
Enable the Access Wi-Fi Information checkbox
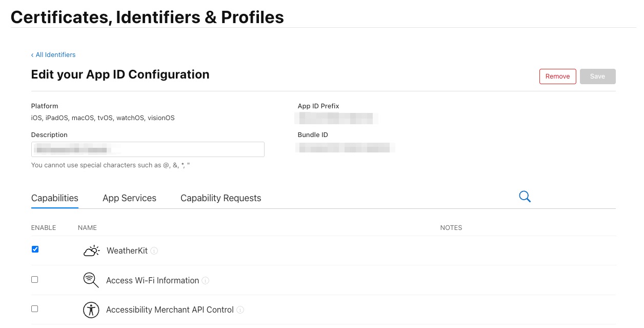[34, 279]
